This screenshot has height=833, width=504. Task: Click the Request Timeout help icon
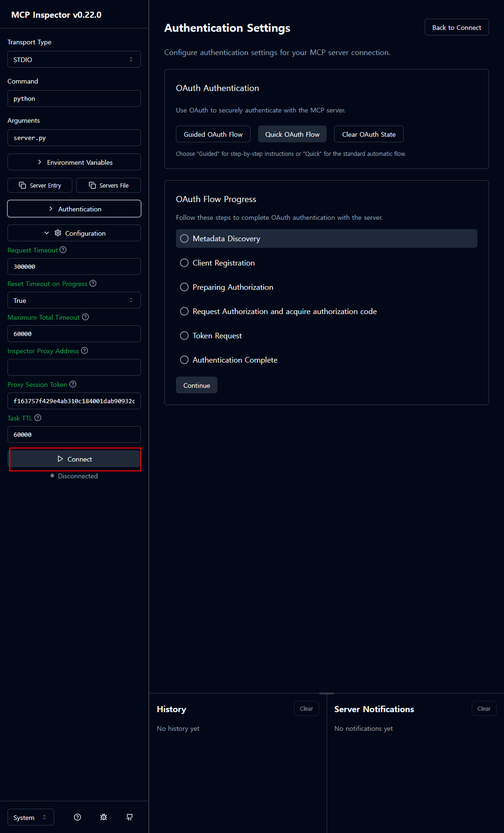point(63,250)
